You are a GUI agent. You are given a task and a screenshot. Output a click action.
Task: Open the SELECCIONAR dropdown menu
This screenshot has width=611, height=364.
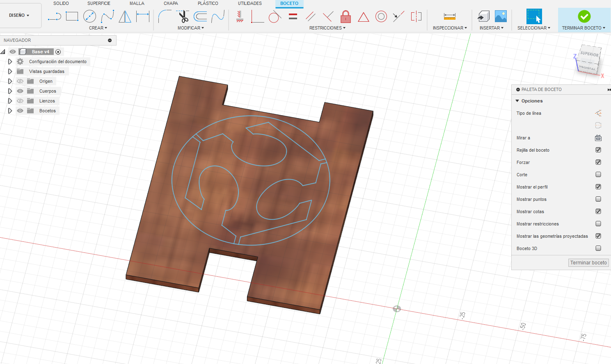pyautogui.click(x=534, y=28)
